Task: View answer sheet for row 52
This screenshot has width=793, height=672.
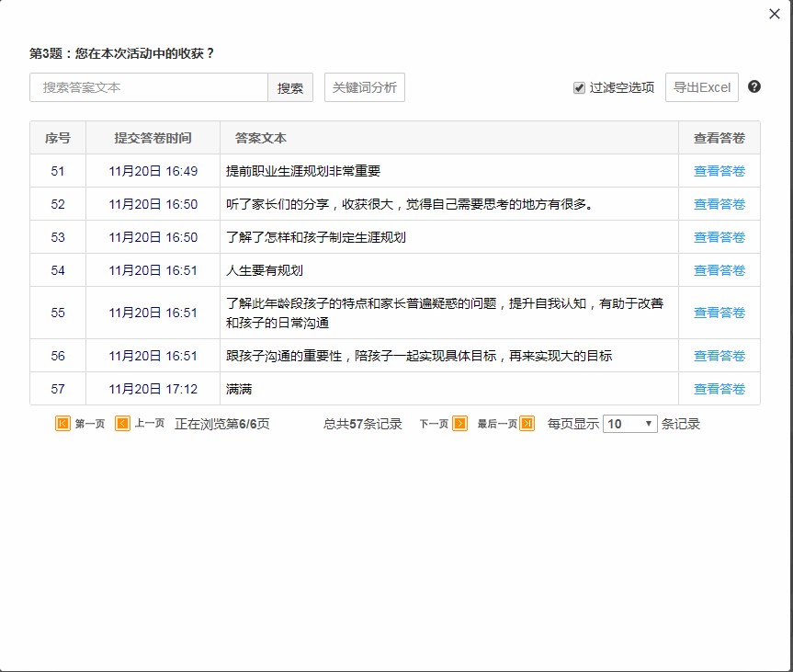Action: pos(719,204)
